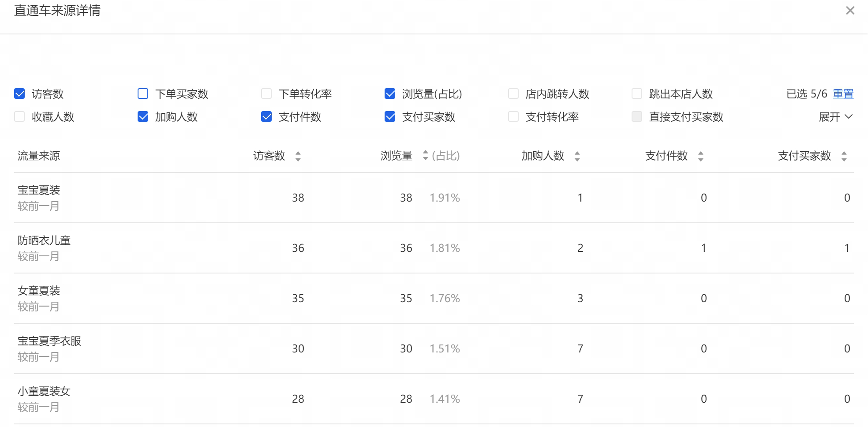Click the 小童夏装女 source entry
The image size is (868, 427).
tap(44, 391)
